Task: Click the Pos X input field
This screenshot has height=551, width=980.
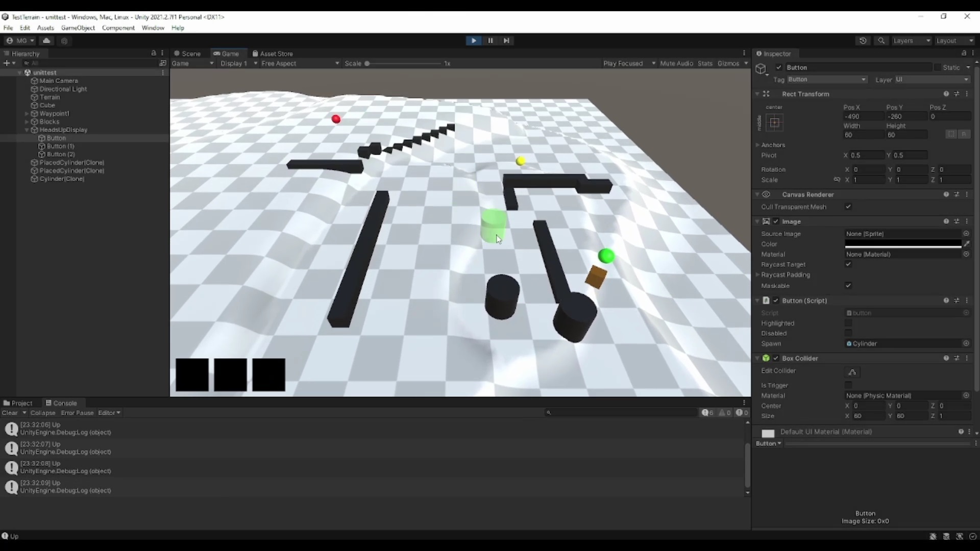Action: (x=863, y=116)
